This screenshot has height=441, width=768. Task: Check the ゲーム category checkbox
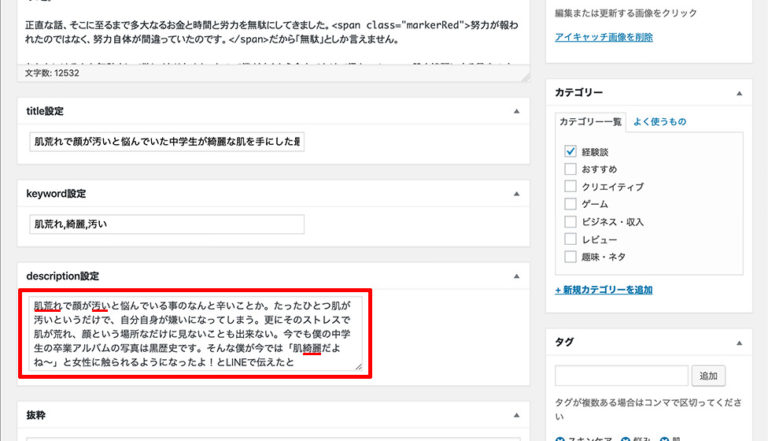tap(570, 204)
